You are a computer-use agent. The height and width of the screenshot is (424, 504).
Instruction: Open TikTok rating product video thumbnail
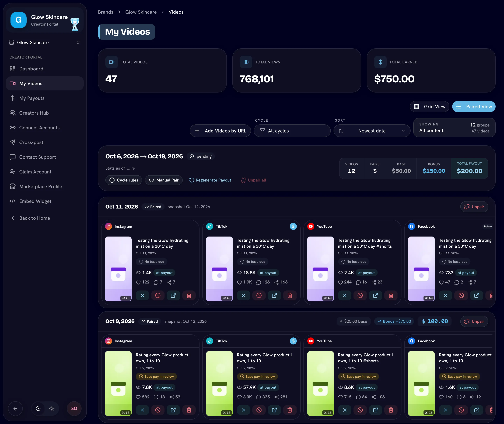[x=219, y=383]
